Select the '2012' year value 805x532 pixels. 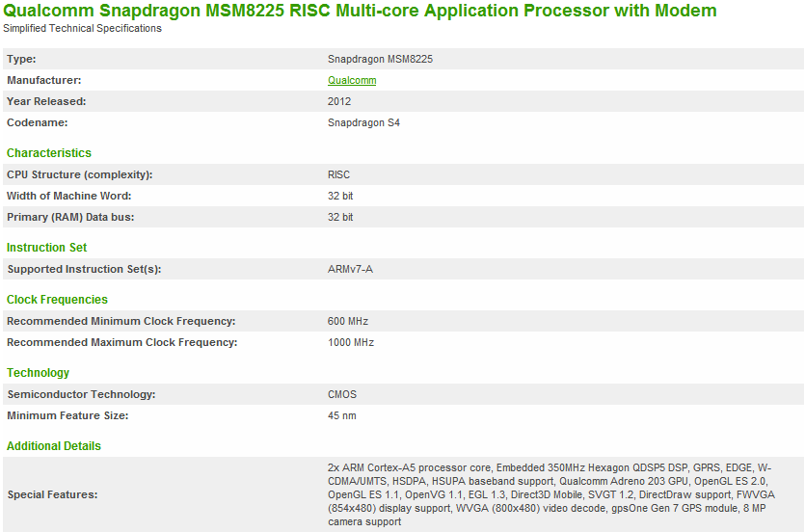click(x=339, y=101)
